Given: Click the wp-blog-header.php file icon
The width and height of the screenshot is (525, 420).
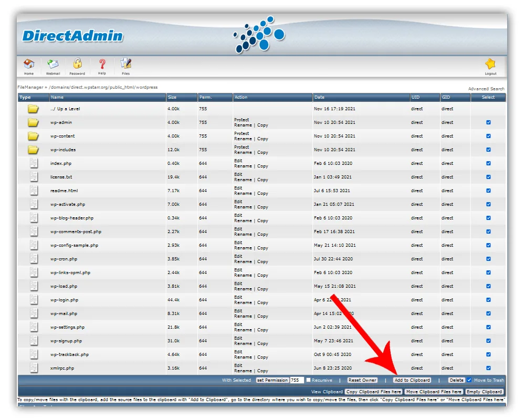Looking at the screenshot, I should point(34,218).
